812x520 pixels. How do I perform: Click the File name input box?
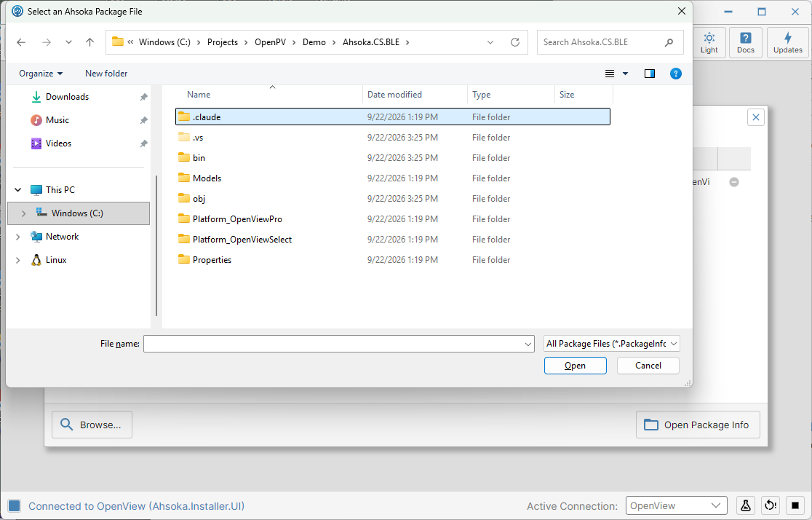pos(333,344)
